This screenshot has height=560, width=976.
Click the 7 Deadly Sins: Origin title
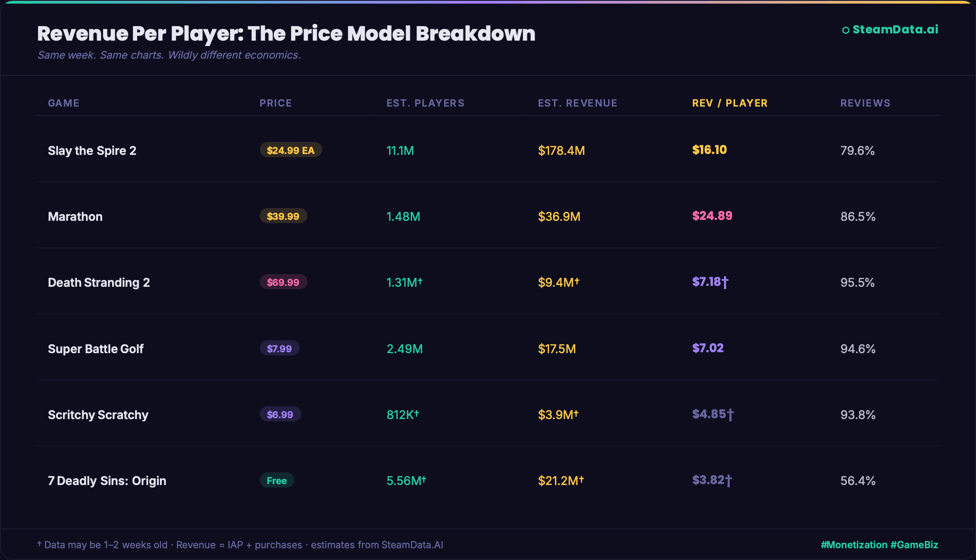pyautogui.click(x=107, y=481)
